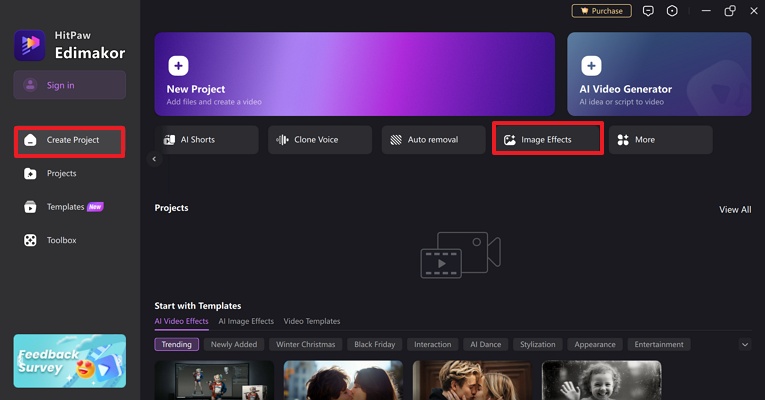Click the plus icon on New Project
The image size is (765, 400).
tap(178, 66)
